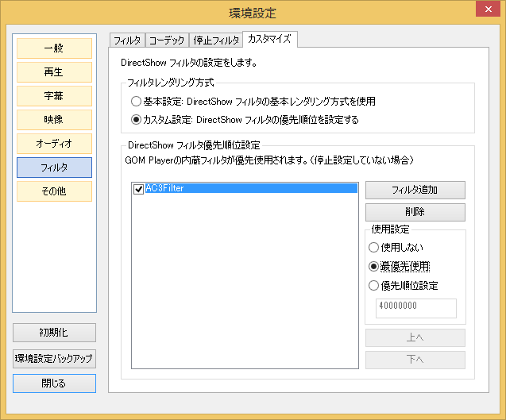This screenshot has width=506, height=420.
Task: Select the AC3Filter list entry
Action: (251, 188)
